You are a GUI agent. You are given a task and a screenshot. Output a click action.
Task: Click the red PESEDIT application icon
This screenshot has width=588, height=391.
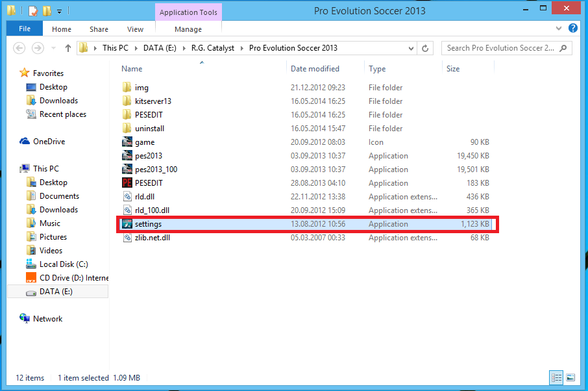pos(127,183)
